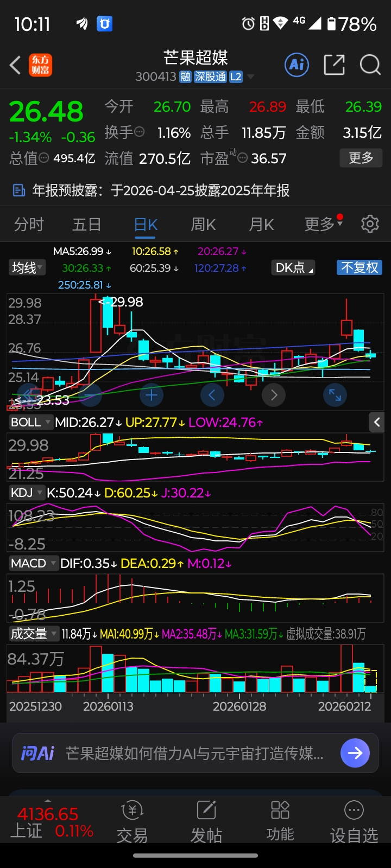Tap current price 26.48
The width and height of the screenshot is (391, 868).
(x=46, y=112)
